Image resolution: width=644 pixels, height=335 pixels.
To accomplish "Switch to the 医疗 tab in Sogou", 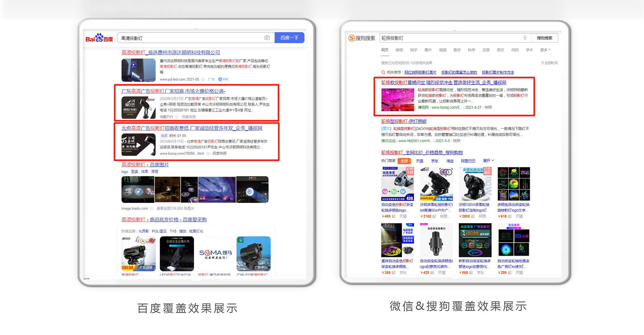I will (457, 50).
